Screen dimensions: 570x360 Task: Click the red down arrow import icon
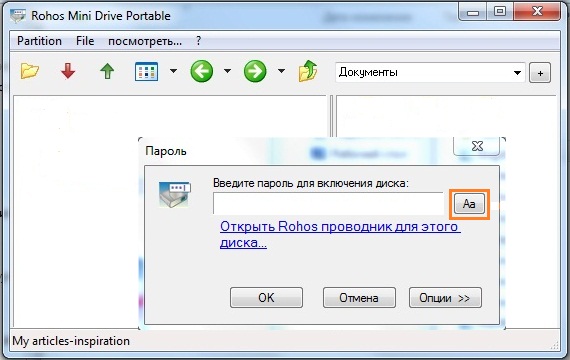pos(68,71)
